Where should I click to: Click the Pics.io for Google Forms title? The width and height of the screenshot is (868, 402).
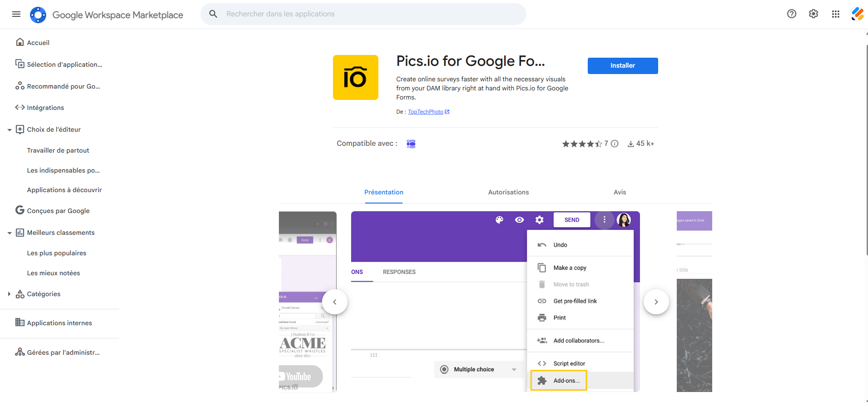click(x=471, y=61)
